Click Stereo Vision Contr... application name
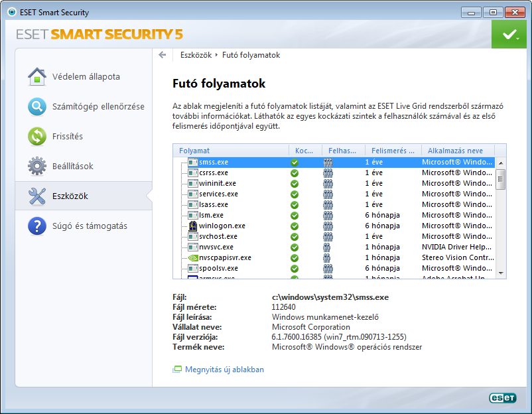 [458, 257]
